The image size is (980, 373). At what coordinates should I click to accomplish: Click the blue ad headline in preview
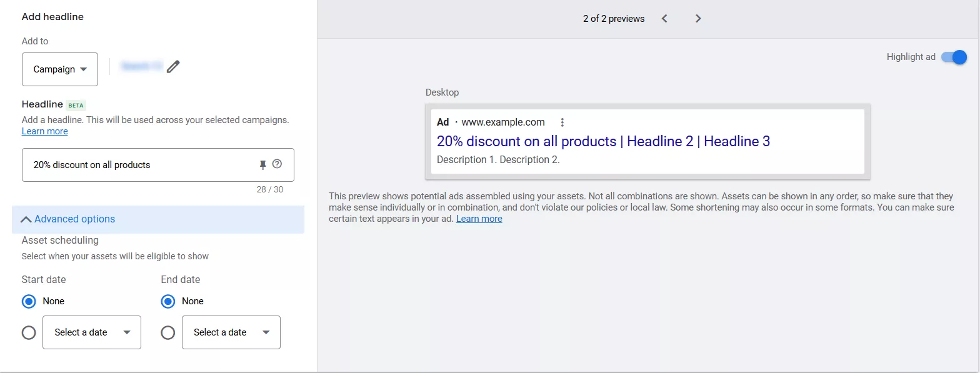click(603, 141)
